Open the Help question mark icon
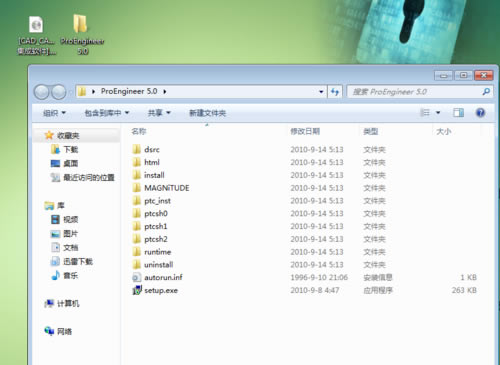The width and height of the screenshot is (500, 365). 480,113
